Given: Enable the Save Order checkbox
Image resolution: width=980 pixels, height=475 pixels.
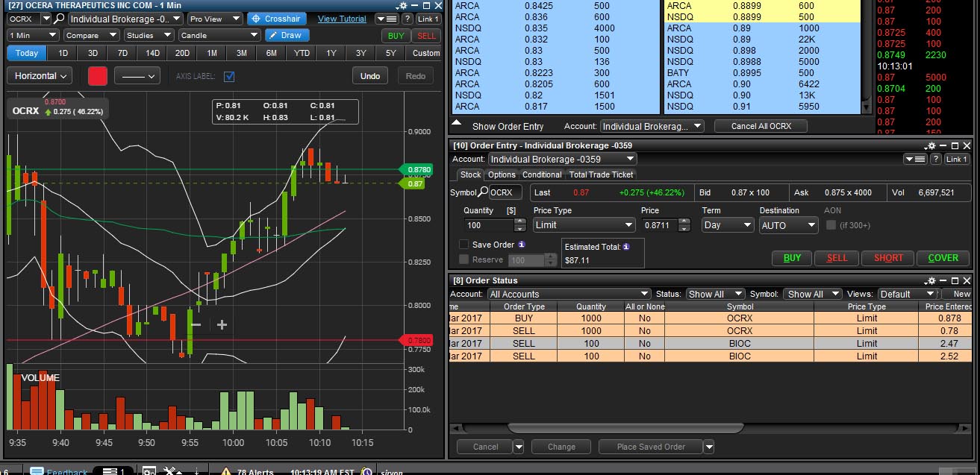Looking at the screenshot, I should point(464,245).
